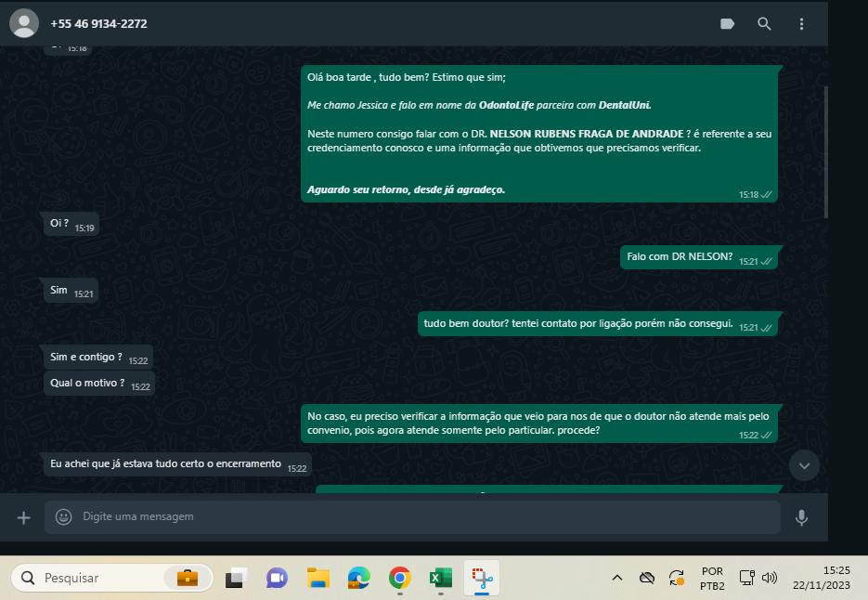868x600 pixels.
Task: Open Microsoft Edge from the taskbar
Action: pos(358,578)
